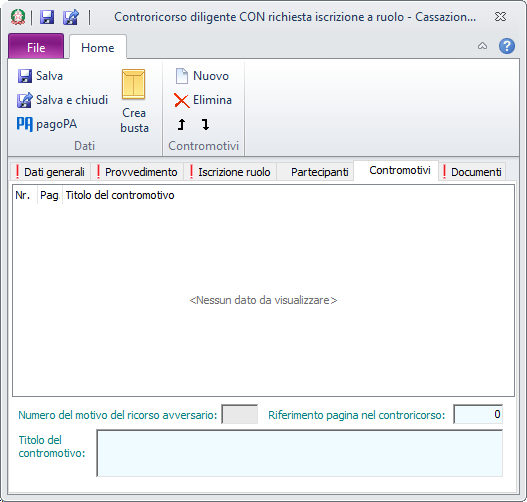Click Elimina red X button
The height and width of the screenshot is (502, 527).
tap(203, 100)
